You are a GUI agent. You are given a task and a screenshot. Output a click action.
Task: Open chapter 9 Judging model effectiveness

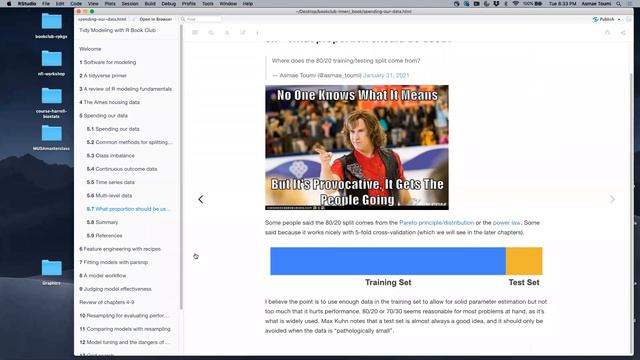point(115,289)
